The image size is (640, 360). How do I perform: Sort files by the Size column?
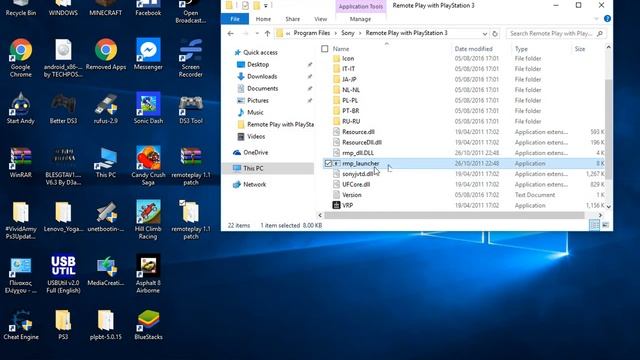point(580,49)
